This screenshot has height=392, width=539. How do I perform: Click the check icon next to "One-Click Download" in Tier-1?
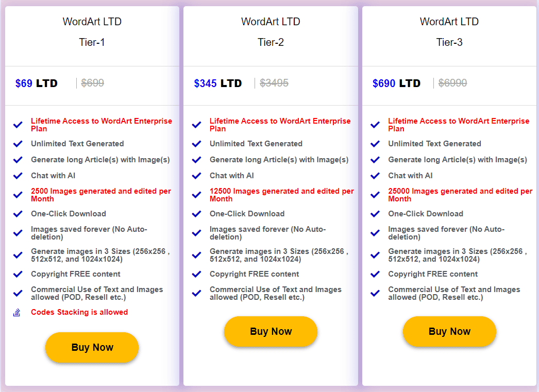click(18, 213)
